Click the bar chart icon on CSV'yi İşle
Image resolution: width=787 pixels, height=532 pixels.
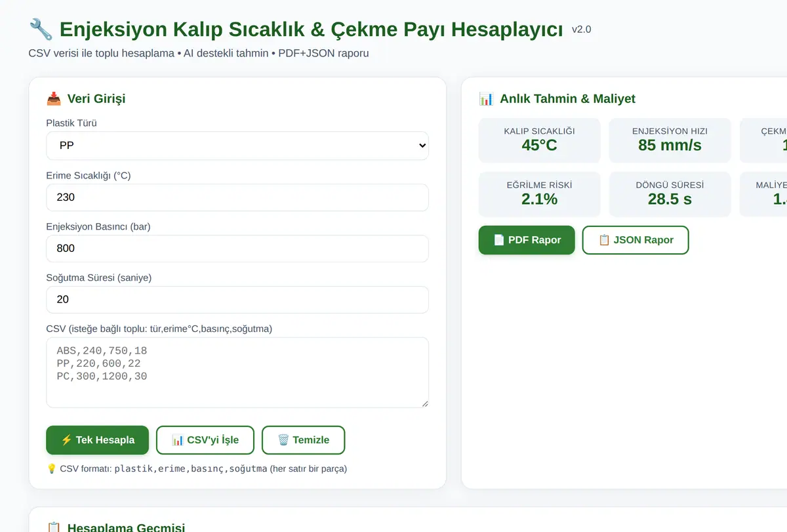(178, 440)
